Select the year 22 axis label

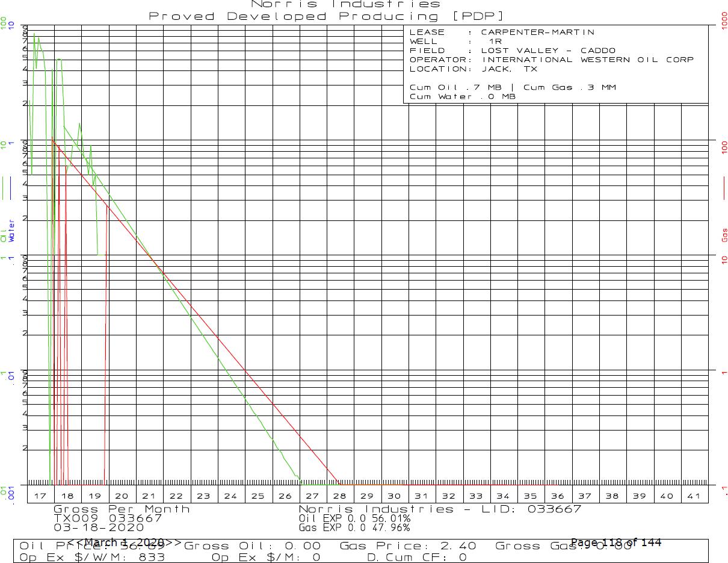tap(176, 496)
